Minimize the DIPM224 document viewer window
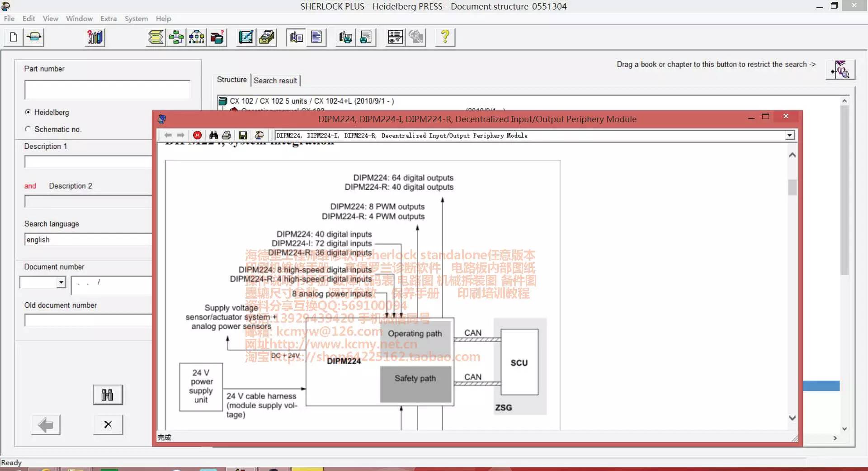This screenshot has width=868, height=471. click(751, 117)
